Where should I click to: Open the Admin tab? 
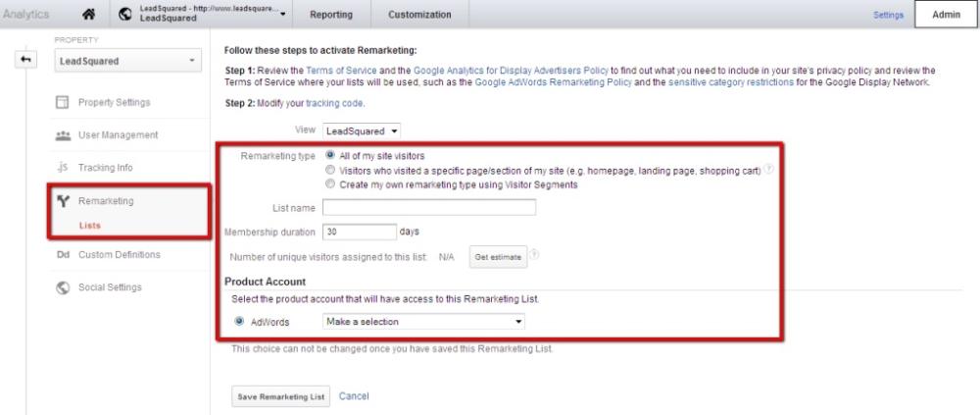click(x=947, y=15)
